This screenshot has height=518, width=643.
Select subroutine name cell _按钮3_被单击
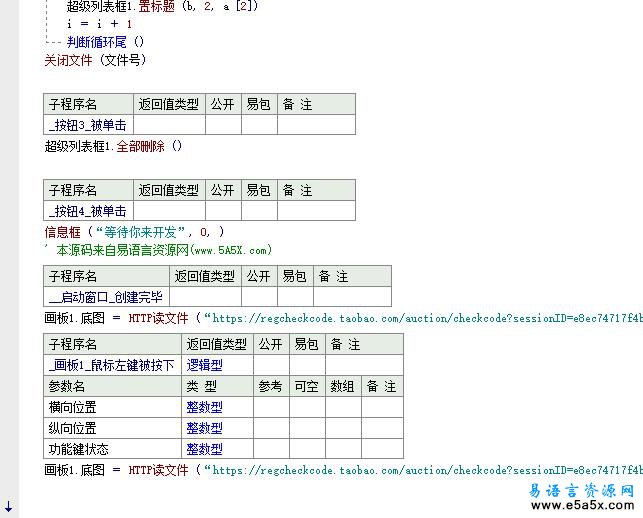point(88,125)
